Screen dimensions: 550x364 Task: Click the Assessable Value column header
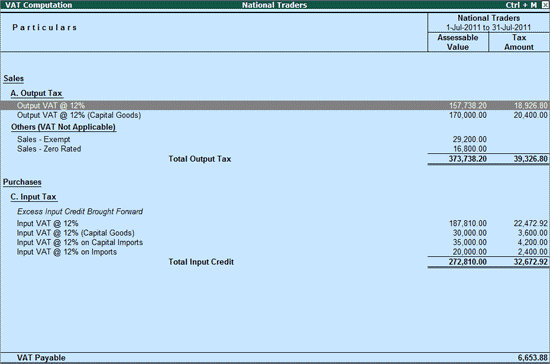tap(458, 42)
